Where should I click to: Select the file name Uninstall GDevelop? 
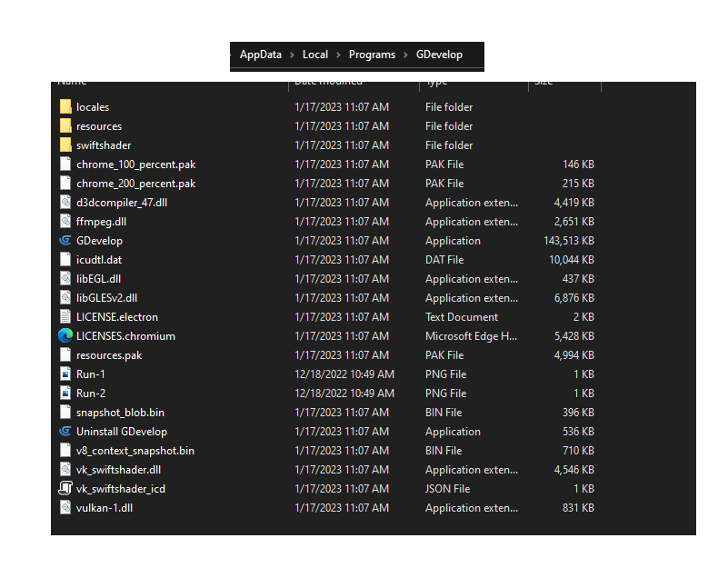[x=122, y=432]
